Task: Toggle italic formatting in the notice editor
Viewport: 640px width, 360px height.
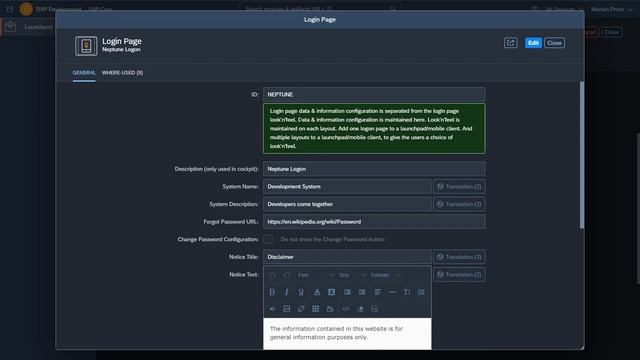Action: pyautogui.click(x=287, y=292)
